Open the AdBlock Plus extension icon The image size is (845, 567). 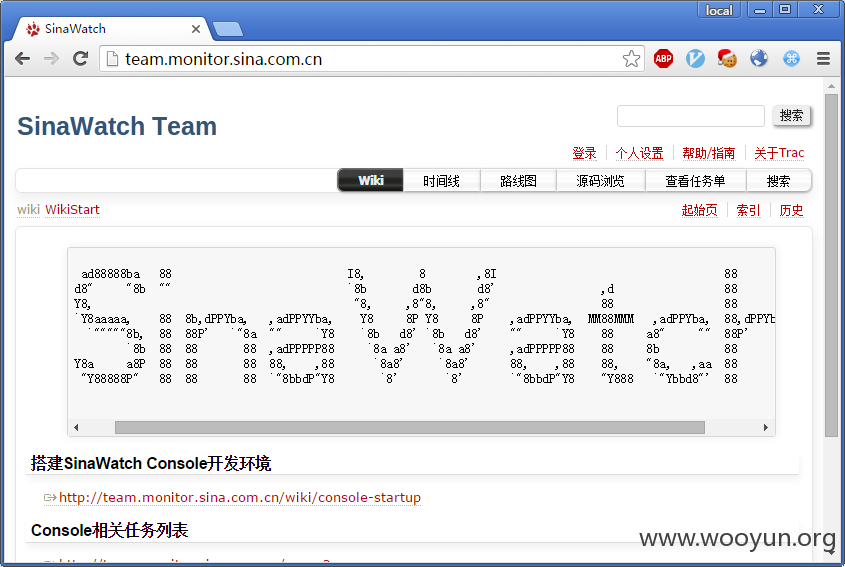(663, 58)
